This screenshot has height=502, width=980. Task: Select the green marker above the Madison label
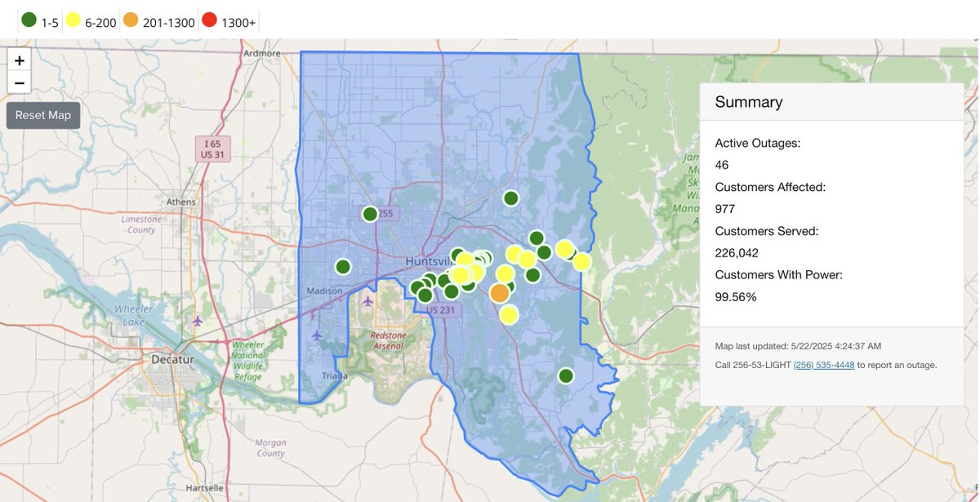[343, 266]
